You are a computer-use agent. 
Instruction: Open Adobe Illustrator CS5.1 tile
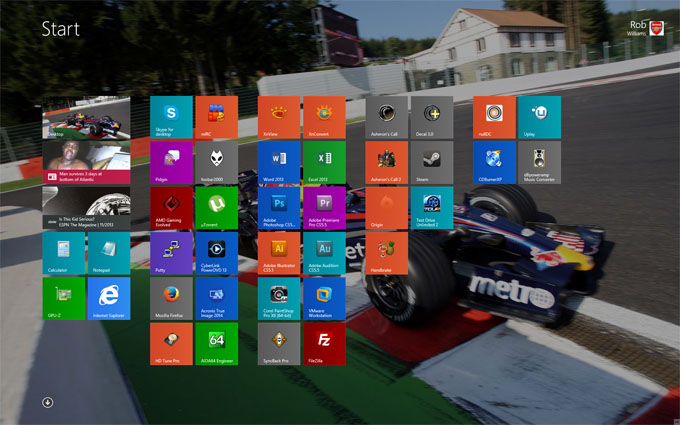pyautogui.click(x=279, y=253)
